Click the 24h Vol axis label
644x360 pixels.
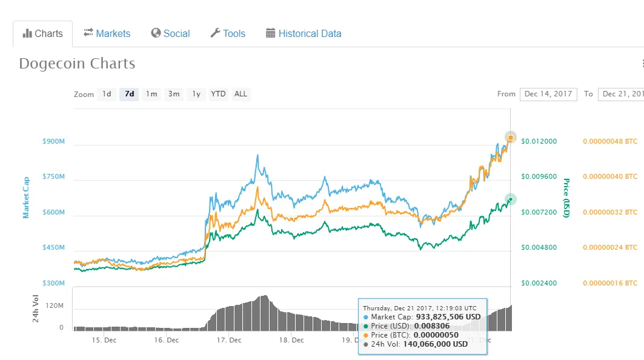tap(35, 308)
